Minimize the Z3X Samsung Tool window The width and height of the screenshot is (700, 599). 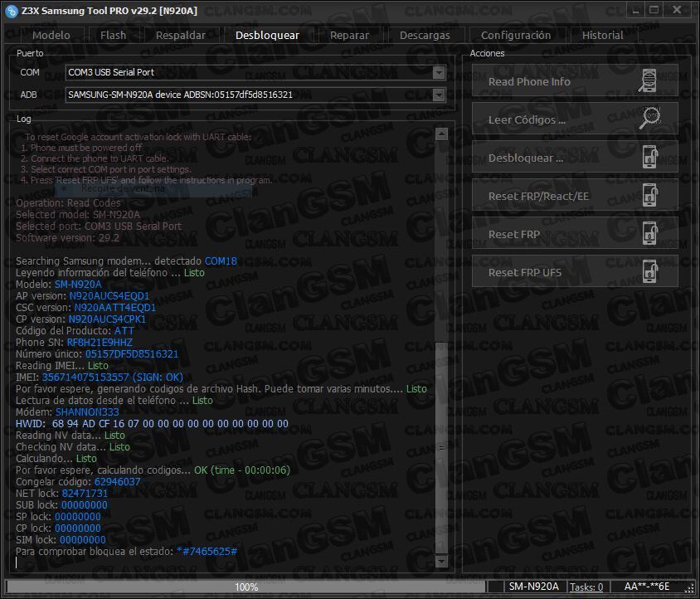635,10
